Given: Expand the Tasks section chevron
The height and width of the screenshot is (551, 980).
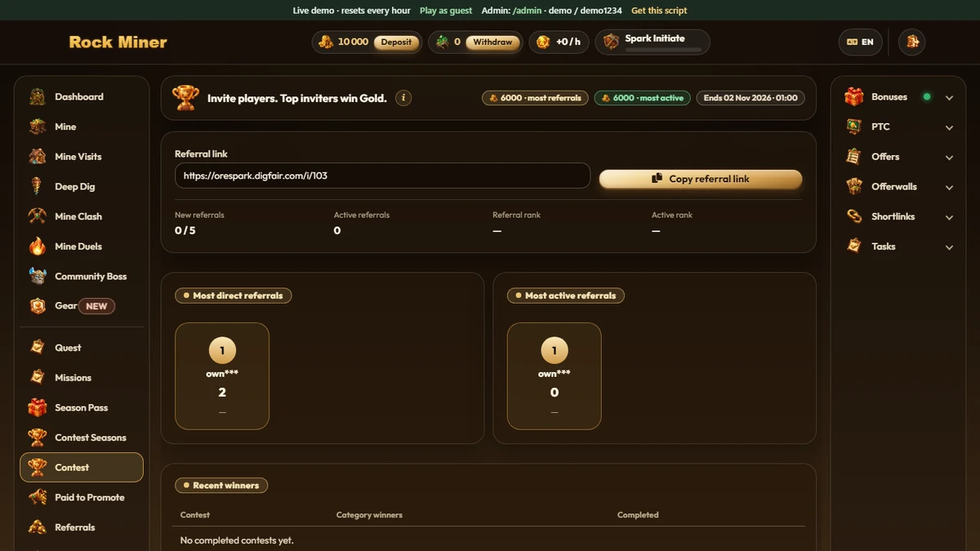Looking at the screenshot, I should pyautogui.click(x=949, y=247).
